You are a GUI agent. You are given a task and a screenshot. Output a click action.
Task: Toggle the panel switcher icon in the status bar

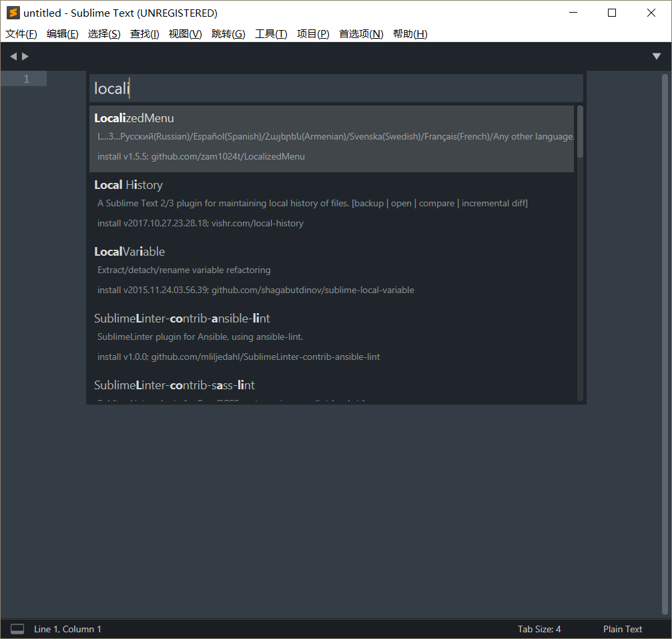[17, 628]
